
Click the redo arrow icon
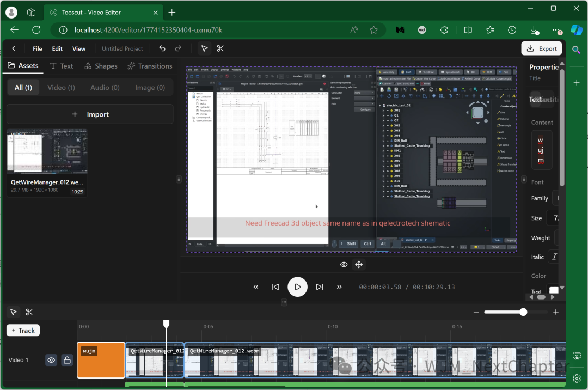[x=178, y=48]
